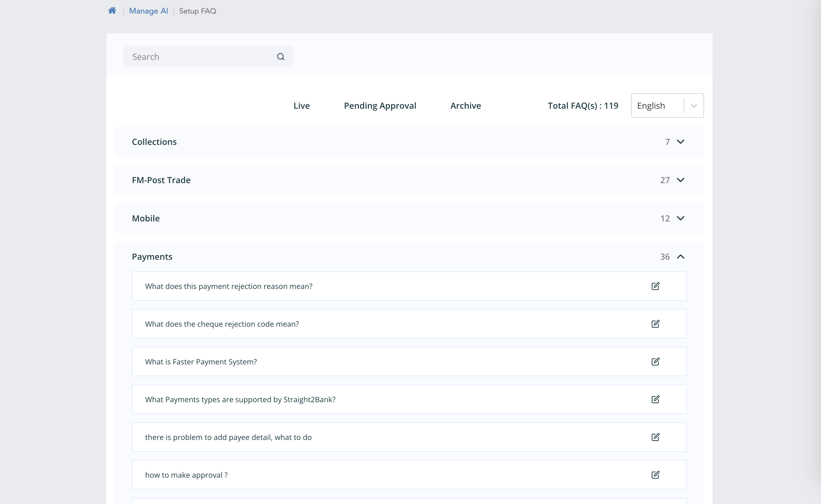Select the Setup FAQ breadcrumb
Viewport: 821px width, 504px height.
(x=198, y=11)
